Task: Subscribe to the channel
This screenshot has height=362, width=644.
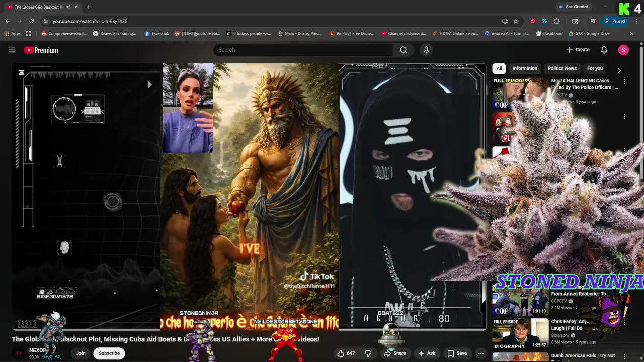Action: [x=109, y=353]
